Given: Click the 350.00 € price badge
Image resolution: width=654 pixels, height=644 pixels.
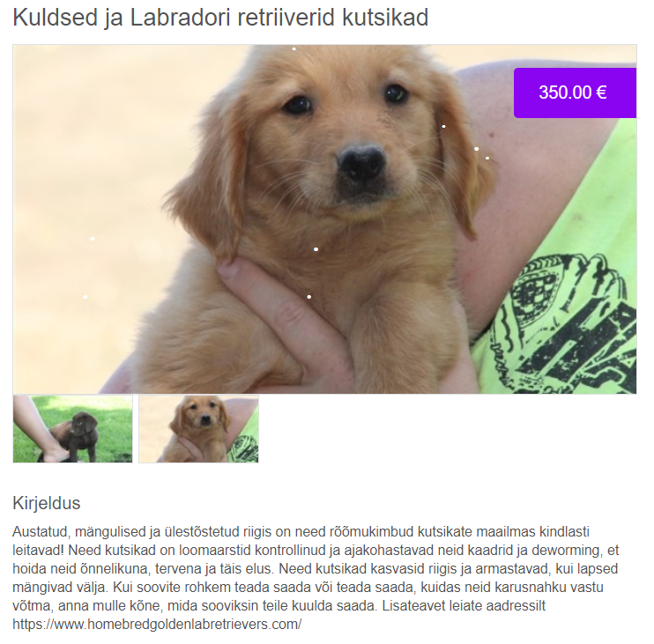Looking at the screenshot, I should click(575, 93).
